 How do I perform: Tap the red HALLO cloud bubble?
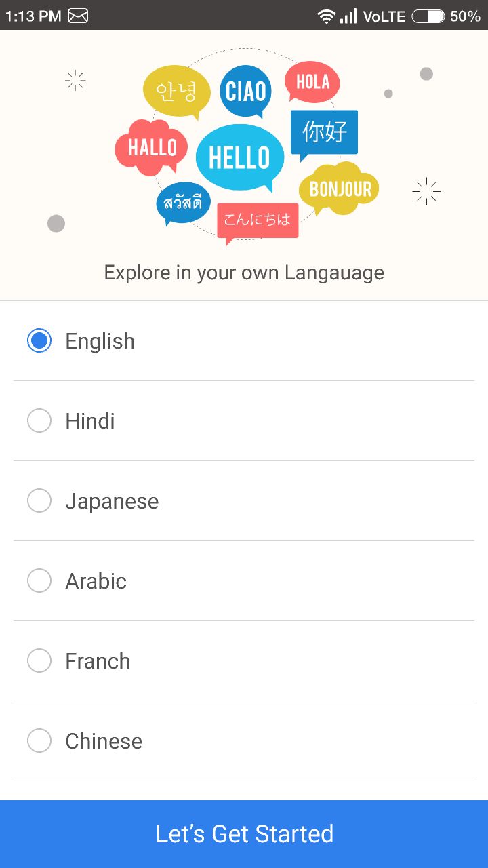click(152, 147)
